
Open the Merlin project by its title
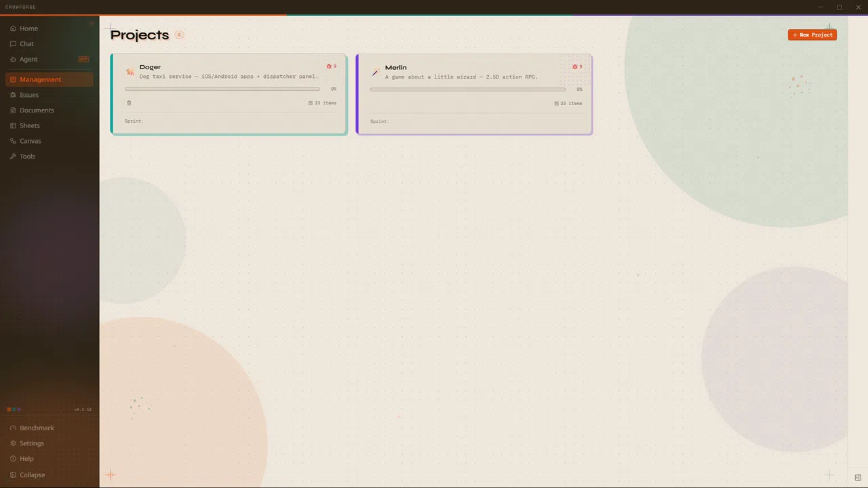click(x=396, y=68)
